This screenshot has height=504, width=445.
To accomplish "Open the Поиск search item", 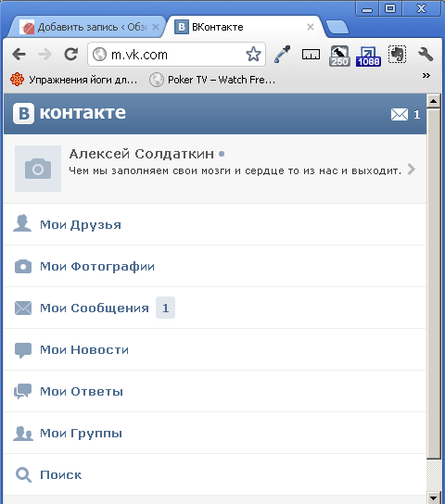I will (x=60, y=474).
